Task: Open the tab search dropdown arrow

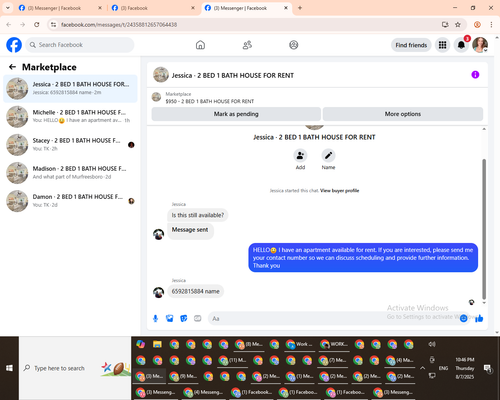Action: [x=8, y=8]
